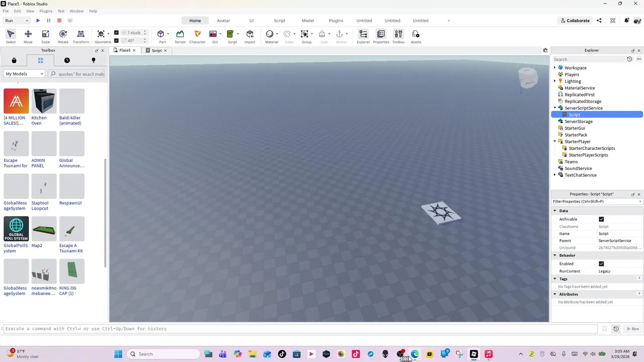The height and width of the screenshot is (362, 644).
Task: Expand the TextChatService node
Action: point(555,175)
